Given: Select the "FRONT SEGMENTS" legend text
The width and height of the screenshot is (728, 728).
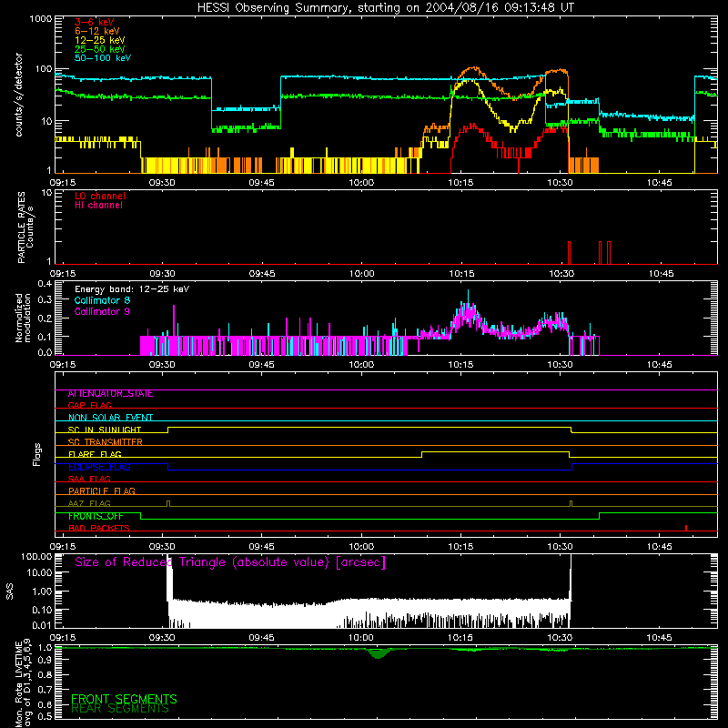Looking at the screenshot, I should pos(124,699).
